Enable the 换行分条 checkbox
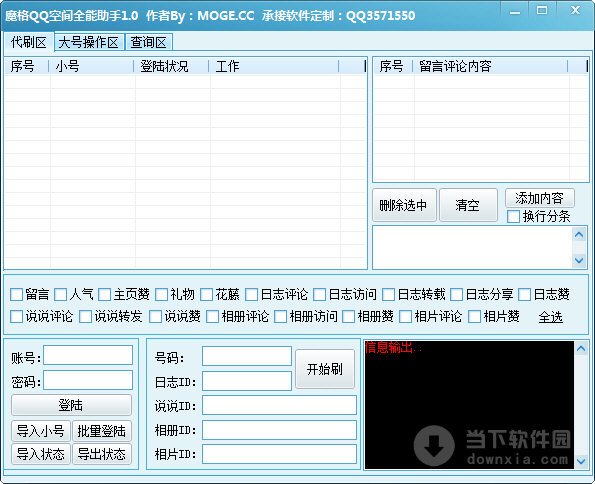 point(513,217)
